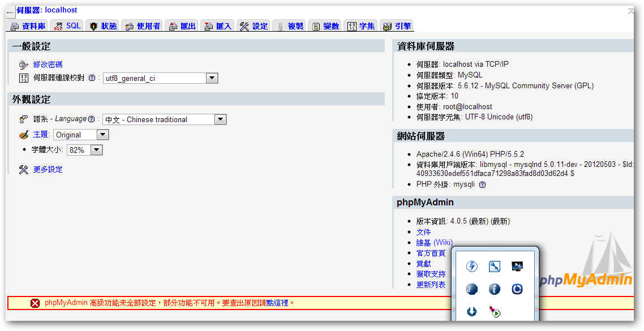Click the blue info 'i' tray icon
The width and height of the screenshot is (644, 331).
494,289
